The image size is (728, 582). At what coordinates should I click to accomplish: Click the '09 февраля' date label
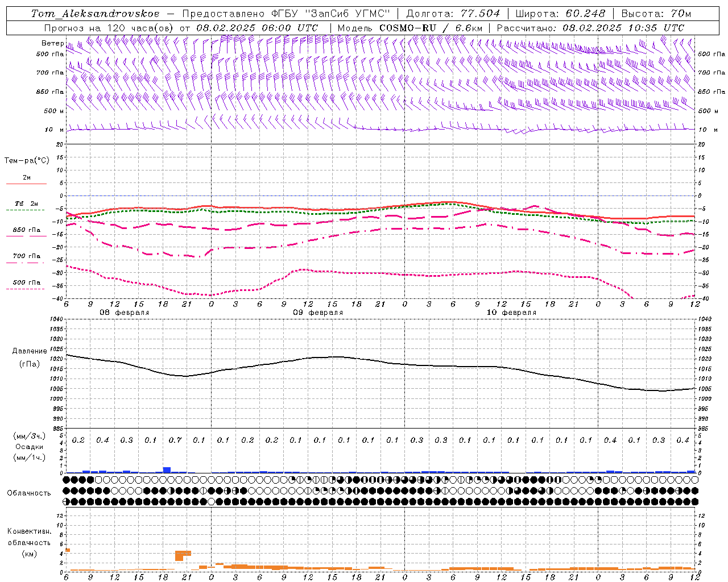(318, 313)
